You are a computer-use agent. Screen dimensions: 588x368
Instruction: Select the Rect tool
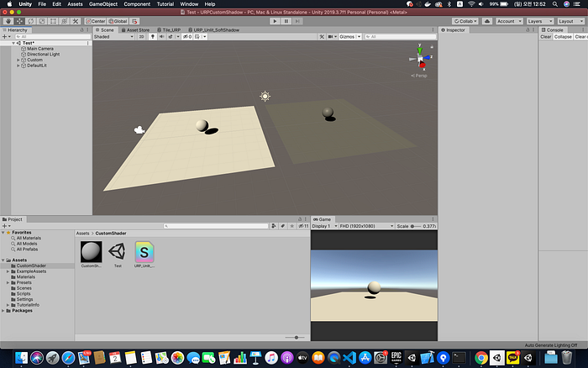pos(53,21)
